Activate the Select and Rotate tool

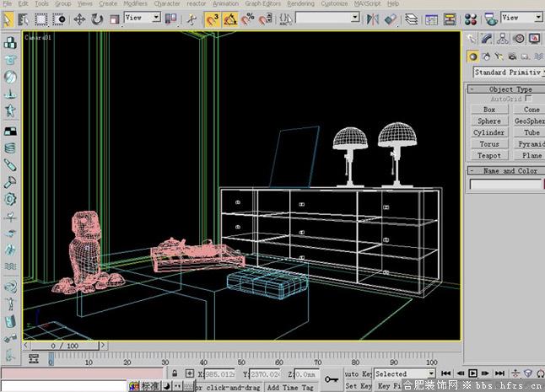(97, 19)
